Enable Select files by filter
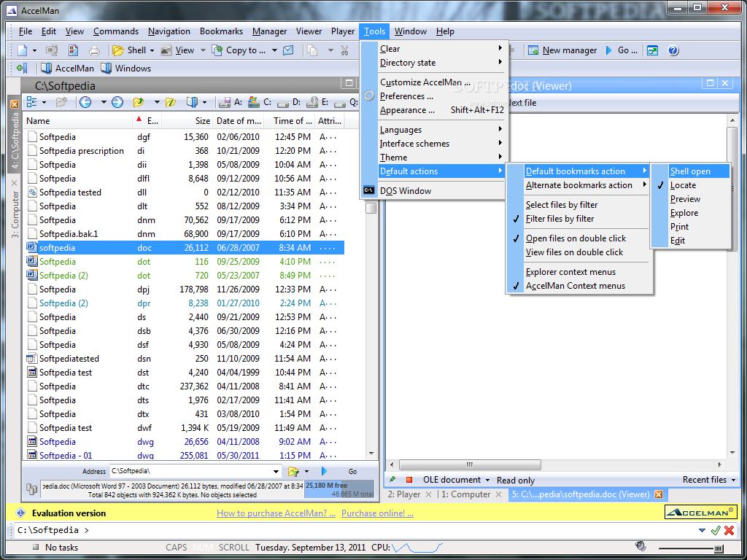The height and width of the screenshot is (560, 747). pyautogui.click(x=578, y=205)
